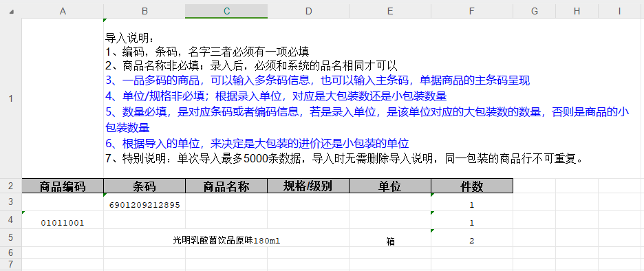This screenshot has height=271, width=644.
Task: Select the quantity cell with value 2
Action: click(472, 238)
